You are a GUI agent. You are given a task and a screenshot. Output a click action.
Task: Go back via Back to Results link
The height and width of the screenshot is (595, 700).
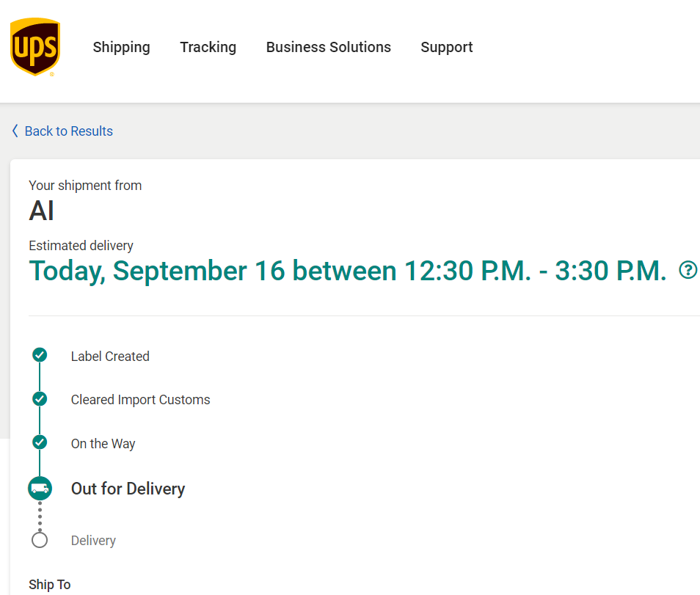[x=69, y=131]
